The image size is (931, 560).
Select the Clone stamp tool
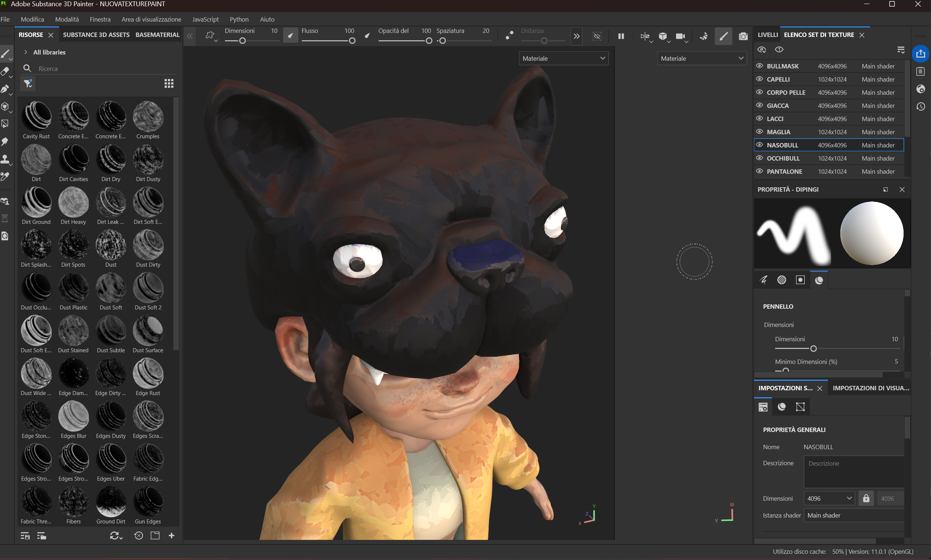pos(5,159)
